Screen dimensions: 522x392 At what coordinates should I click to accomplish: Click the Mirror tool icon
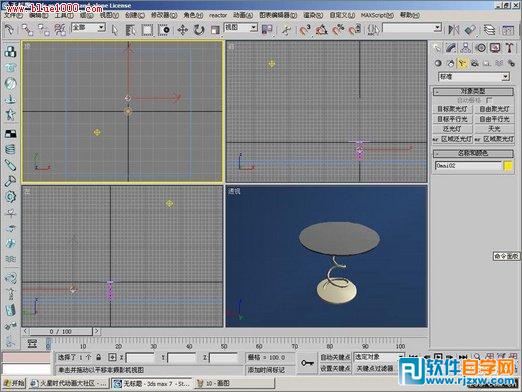pyautogui.click(x=453, y=30)
